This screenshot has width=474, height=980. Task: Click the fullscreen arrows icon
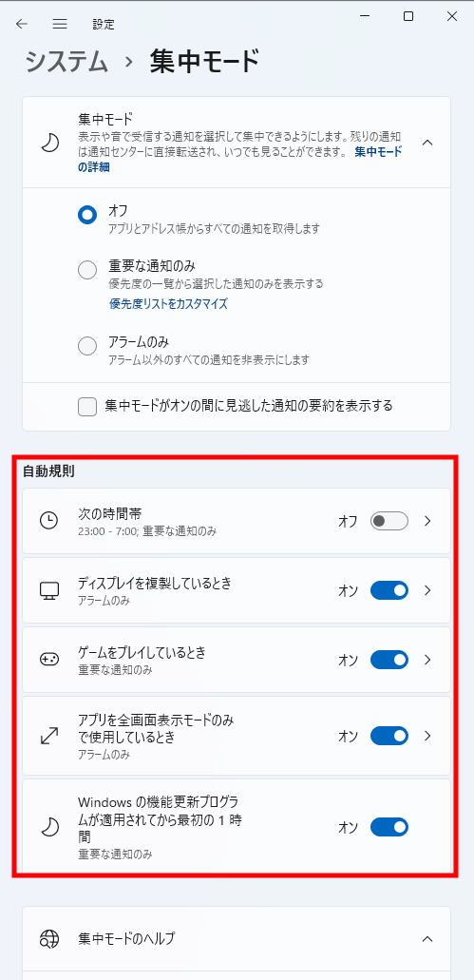[48, 736]
